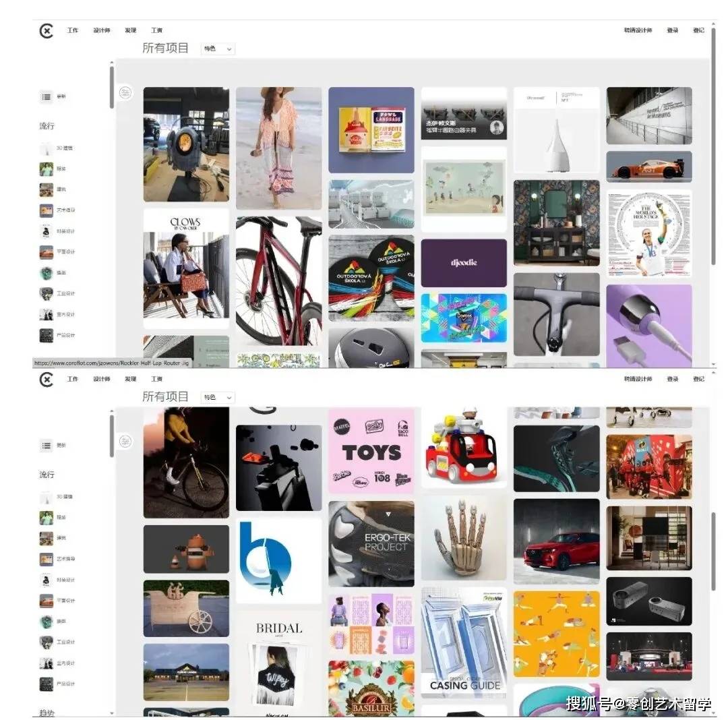728x720 pixels.
Task: Open the purple djoodie project thumbnail
Action: tap(464, 263)
